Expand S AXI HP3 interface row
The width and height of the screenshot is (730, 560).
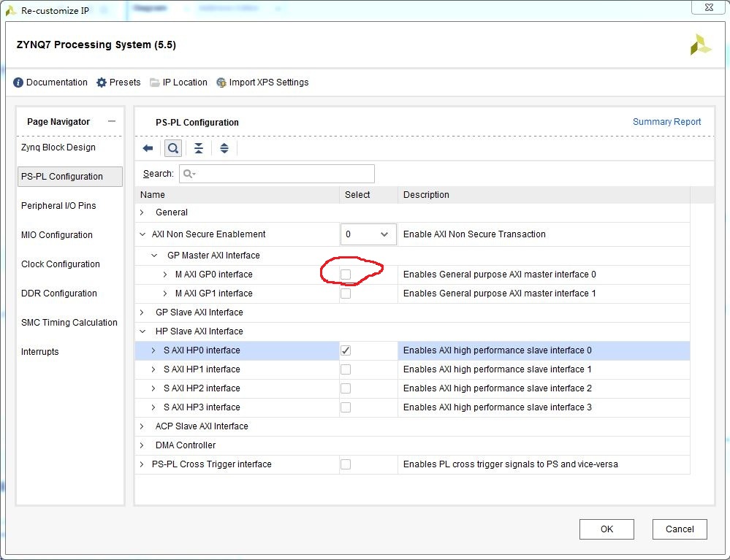tap(153, 407)
